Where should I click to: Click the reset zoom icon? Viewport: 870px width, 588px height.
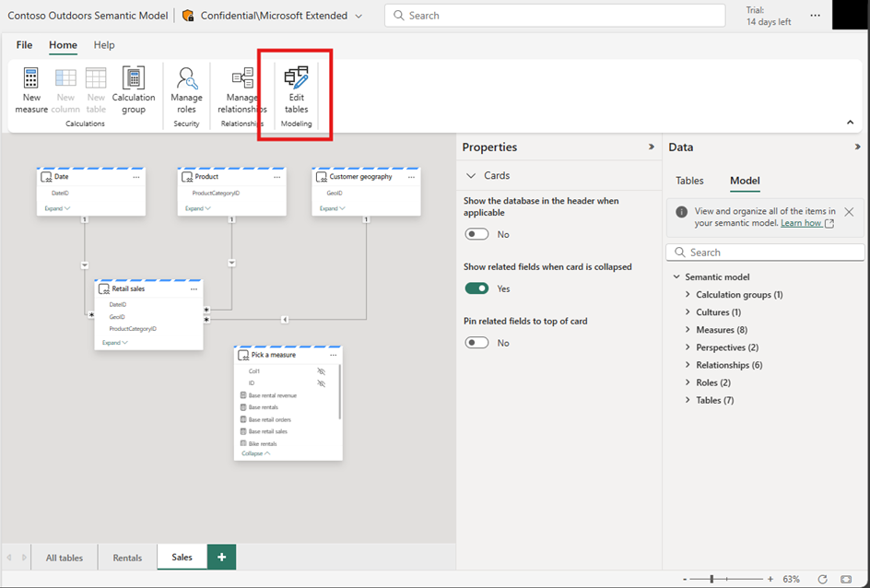(x=822, y=579)
